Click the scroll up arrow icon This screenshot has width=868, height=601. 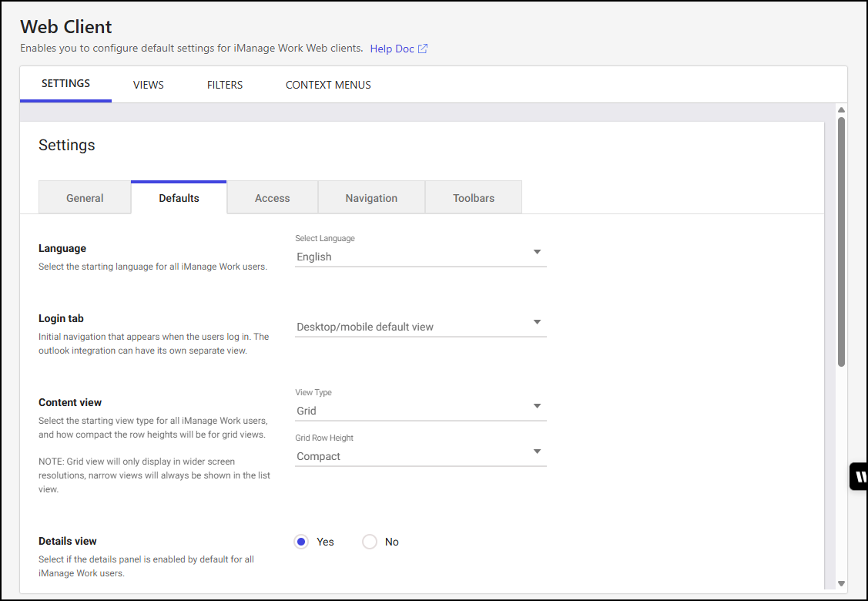(841, 109)
